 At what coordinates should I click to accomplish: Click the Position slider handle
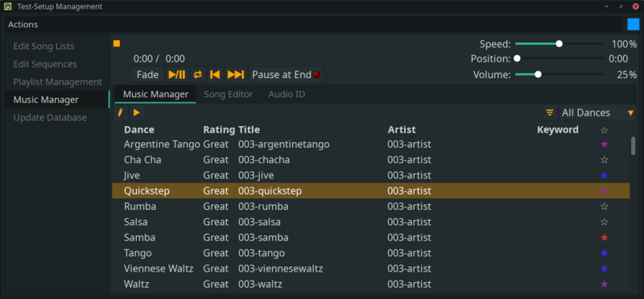pyautogui.click(x=517, y=59)
